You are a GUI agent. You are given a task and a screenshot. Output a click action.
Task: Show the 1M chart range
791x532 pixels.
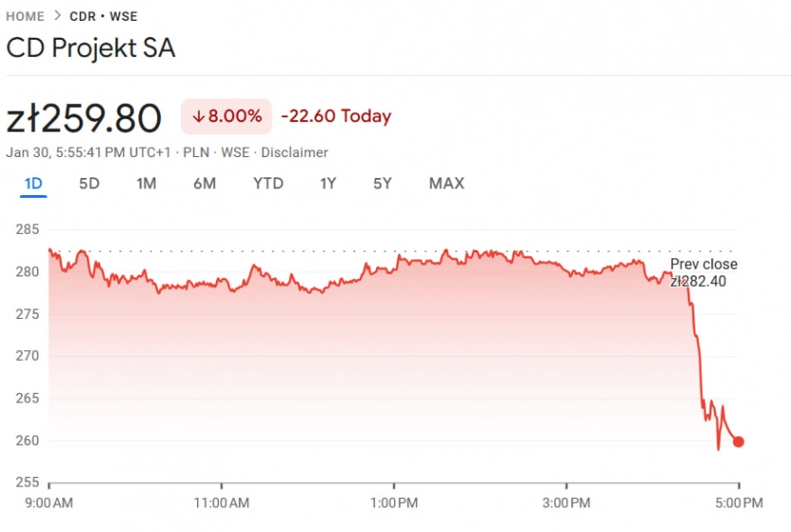tap(146, 183)
